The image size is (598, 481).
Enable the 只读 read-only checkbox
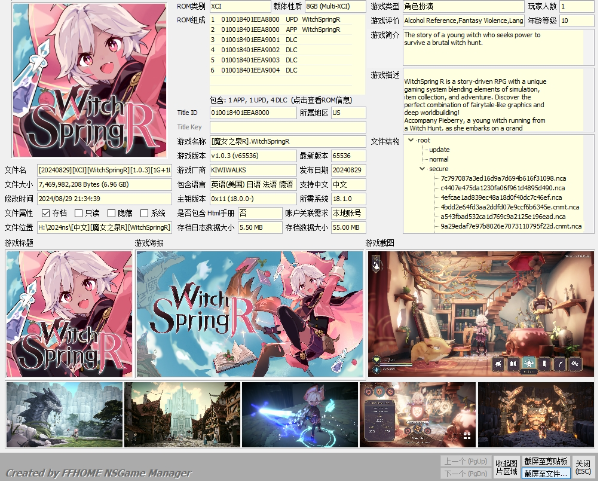pos(79,213)
